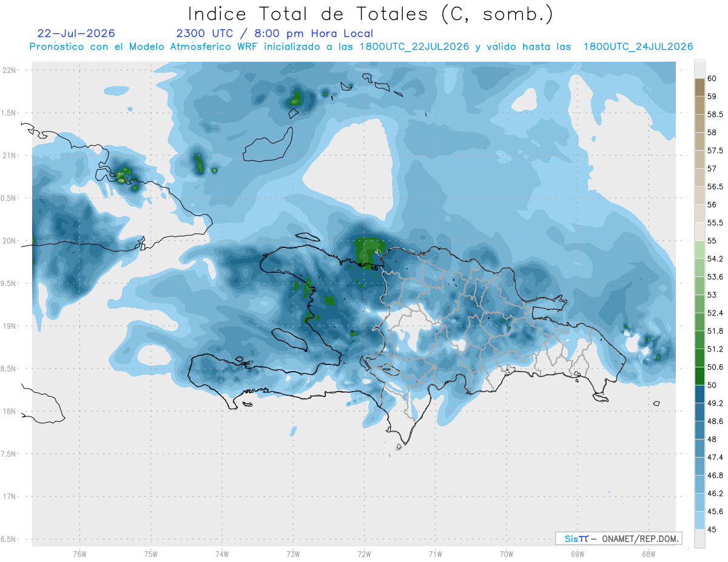Viewport: 728px width, 562px height.
Task: Click the "71W" longitude label
Action: 435,554
